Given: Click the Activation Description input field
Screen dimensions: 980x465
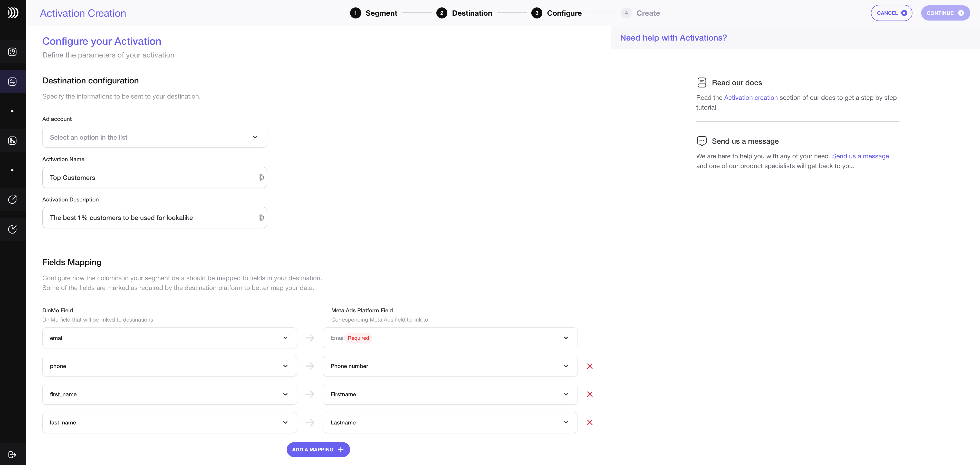Looking at the screenshot, I should pyautogui.click(x=155, y=217).
